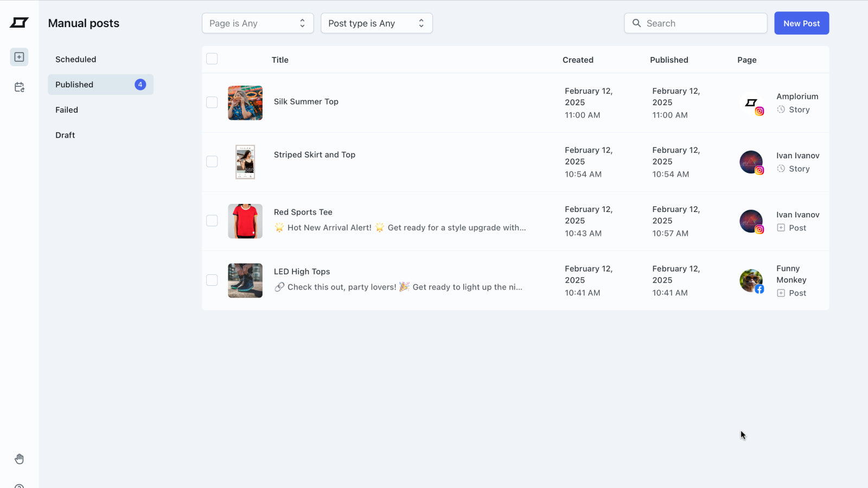Open the Striped Skirt and Top post title
Viewport: 868px width, 488px height.
315,155
